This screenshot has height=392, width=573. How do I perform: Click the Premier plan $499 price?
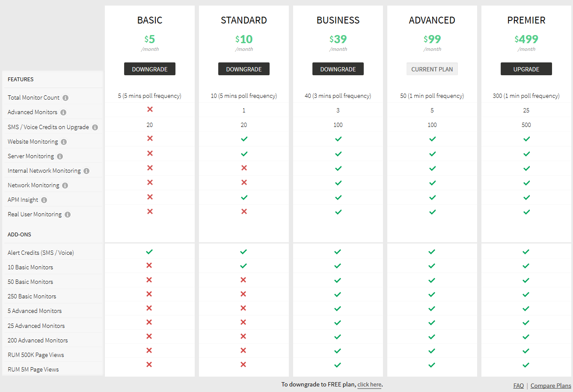tap(526, 39)
